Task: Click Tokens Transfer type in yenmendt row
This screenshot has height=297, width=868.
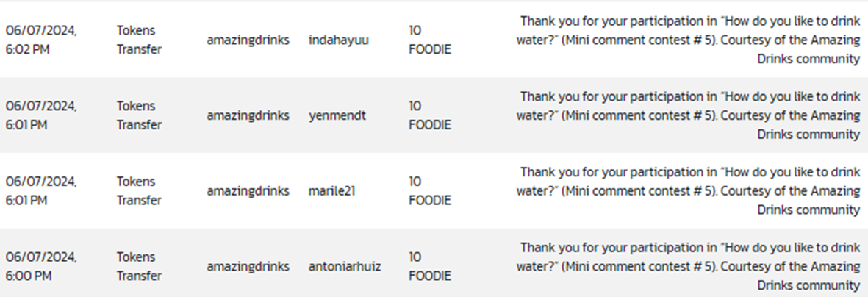Action: click(x=139, y=115)
